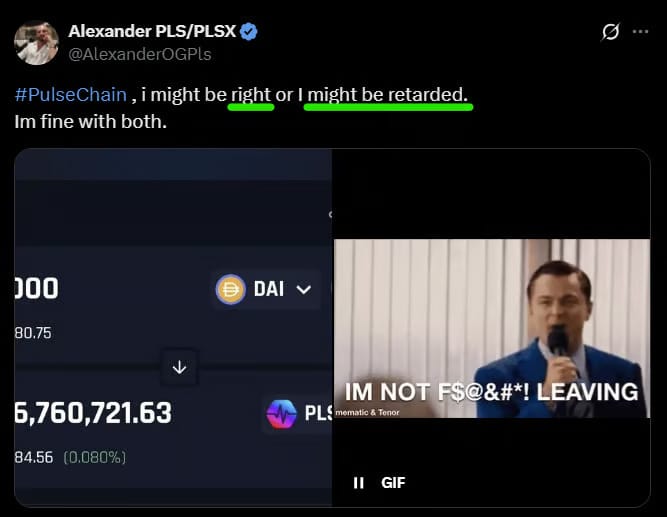Expand the DAI token dropdown chevron
Viewport: 667px width, 517px height.
304,290
